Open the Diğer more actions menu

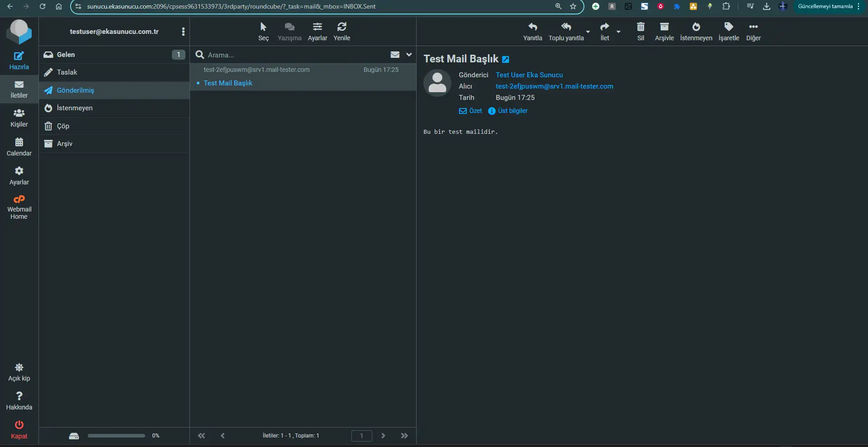click(754, 32)
